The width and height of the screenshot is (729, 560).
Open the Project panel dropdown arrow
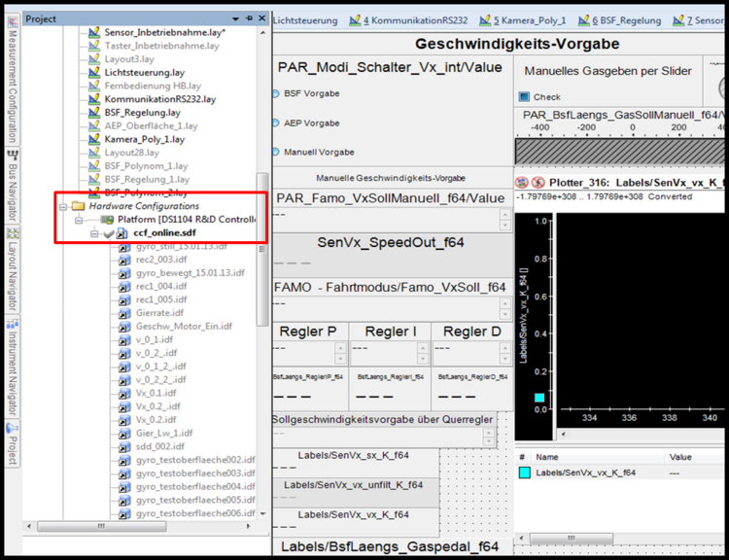(x=235, y=18)
